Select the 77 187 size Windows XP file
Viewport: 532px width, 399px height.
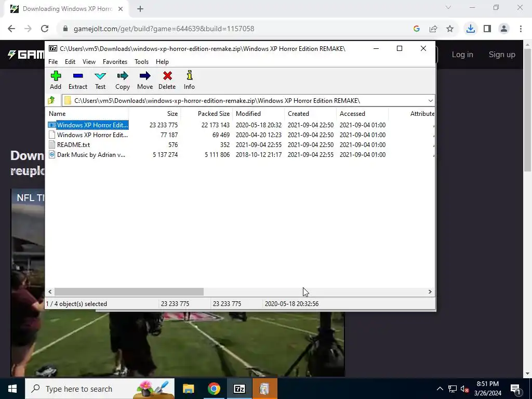click(x=240, y=135)
